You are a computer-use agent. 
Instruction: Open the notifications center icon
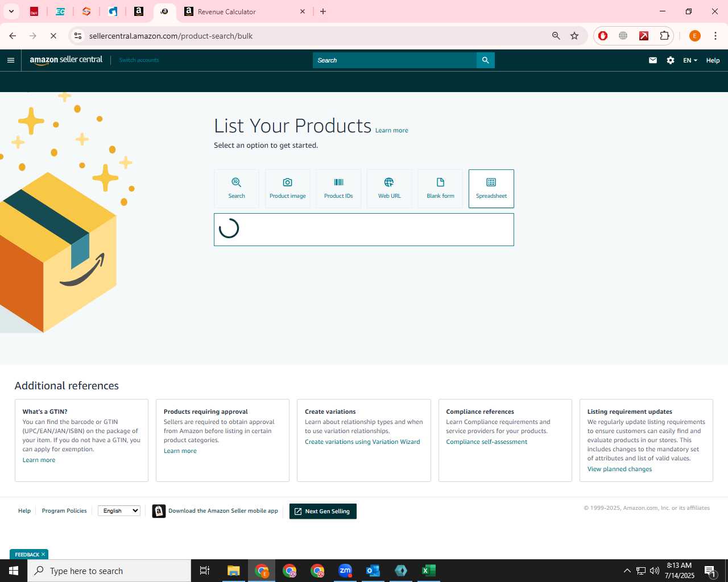tap(710, 571)
